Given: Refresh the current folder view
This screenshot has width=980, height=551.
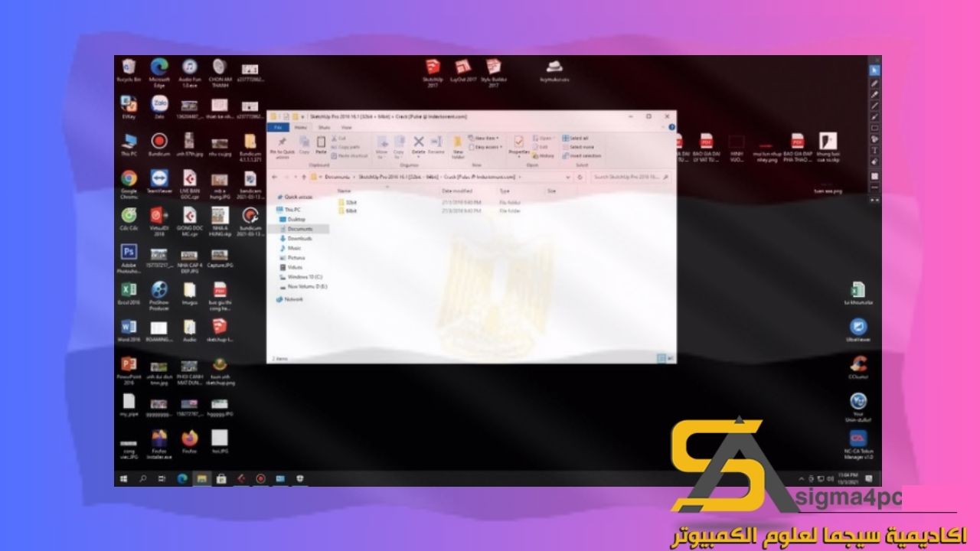Looking at the screenshot, I should [x=580, y=177].
